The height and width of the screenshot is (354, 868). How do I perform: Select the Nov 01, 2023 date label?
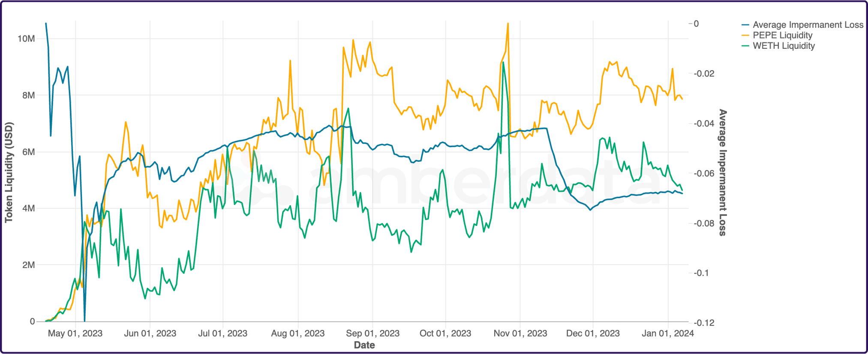(x=520, y=333)
